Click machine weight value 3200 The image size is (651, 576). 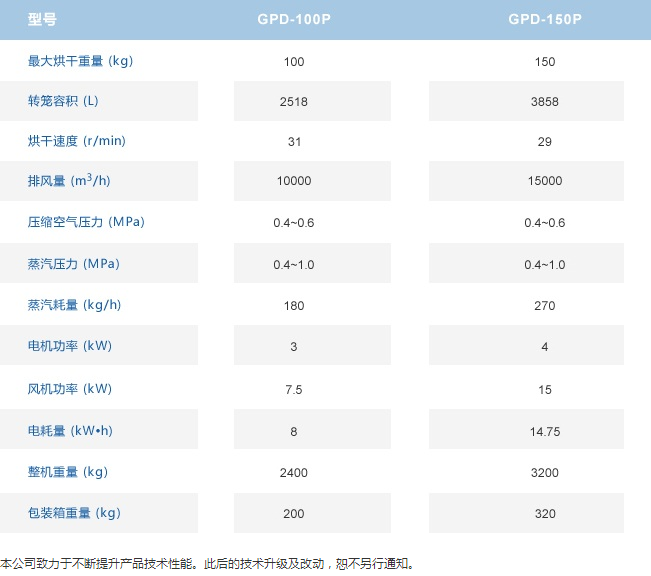pyautogui.click(x=545, y=473)
